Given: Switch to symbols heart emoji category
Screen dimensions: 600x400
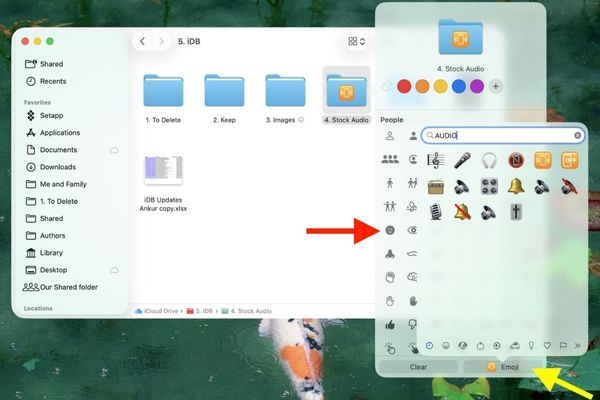Looking at the screenshot, I should 547,346.
